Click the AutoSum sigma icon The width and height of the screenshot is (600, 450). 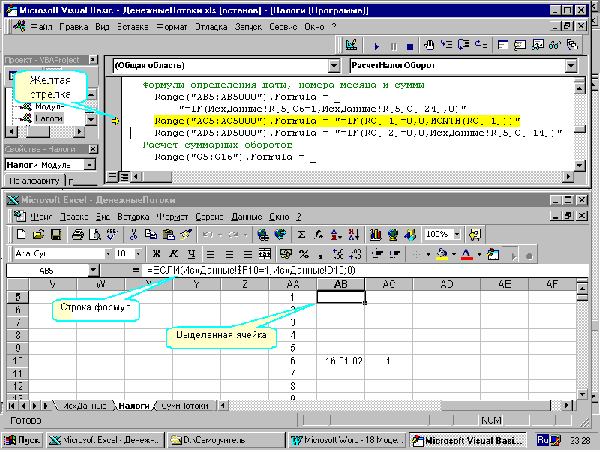click(x=301, y=234)
